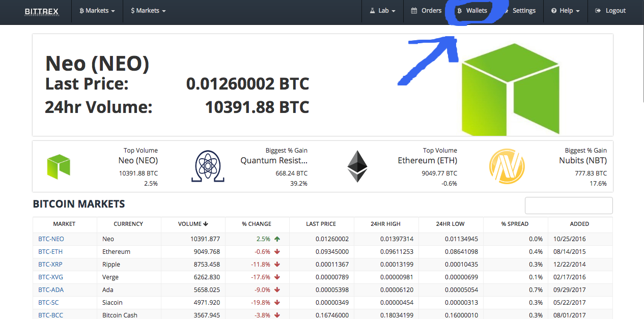Sort table by % Spread column
The image size is (644, 319).
click(x=515, y=224)
